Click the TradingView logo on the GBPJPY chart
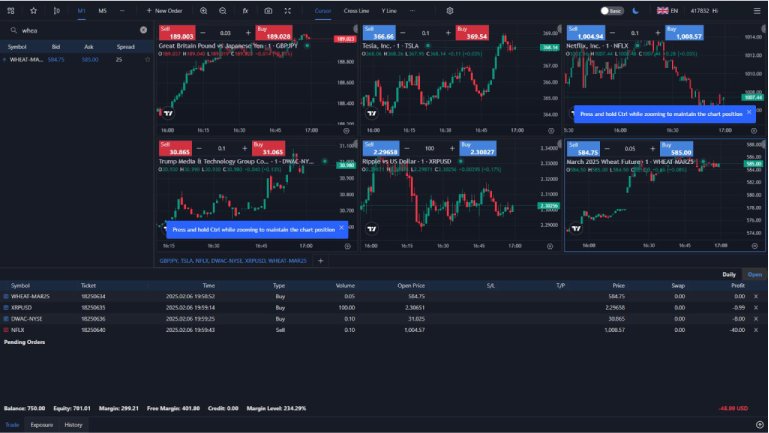The height and width of the screenshot is (433, 769). pos(168,113)
